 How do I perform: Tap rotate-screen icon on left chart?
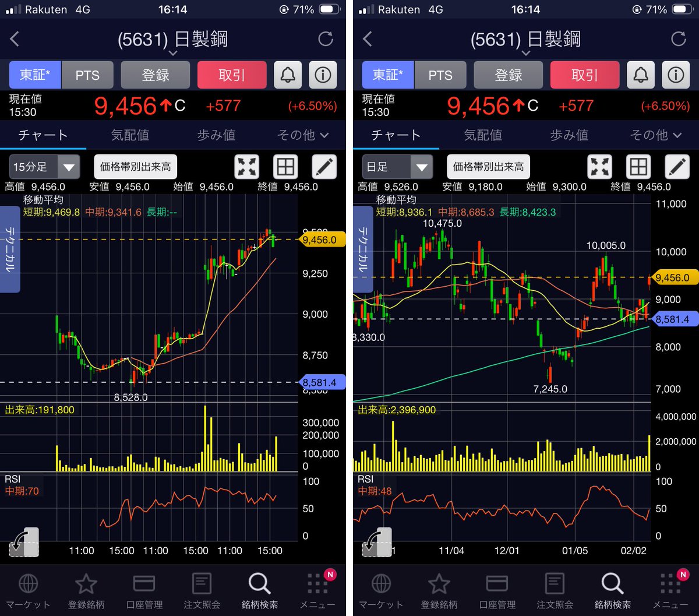[x=24, y=542]
